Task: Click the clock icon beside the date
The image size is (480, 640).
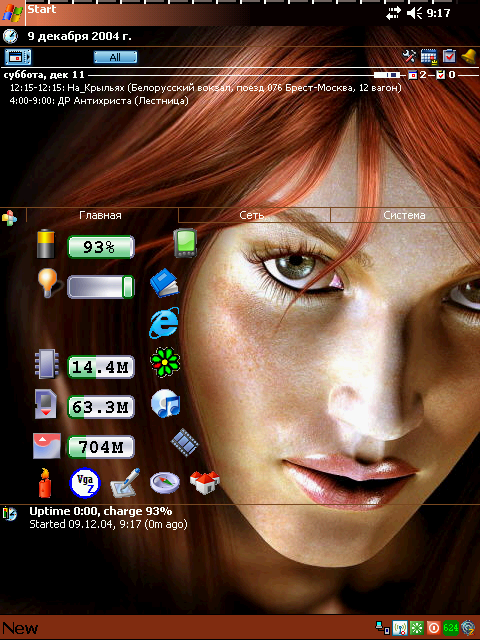Action: pyautogui.click(x=10, y=36)
